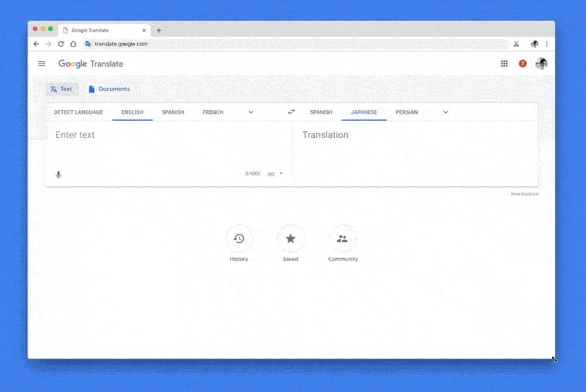Image resolution: width=586 pixels, height=392 pixels.
Task: Select the Google Translate browser tab
Action: point(104,30)
